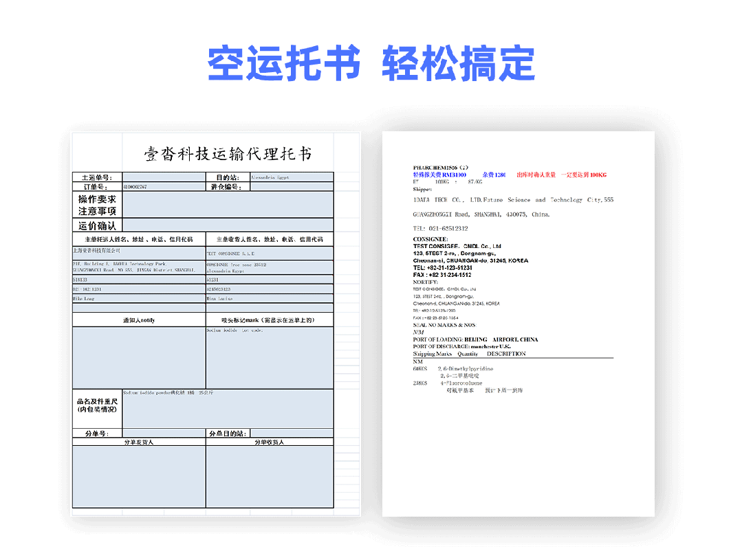Click the consignee code '51231'
Viewport: 742px width, 560px height.
[x=212, y=280]
